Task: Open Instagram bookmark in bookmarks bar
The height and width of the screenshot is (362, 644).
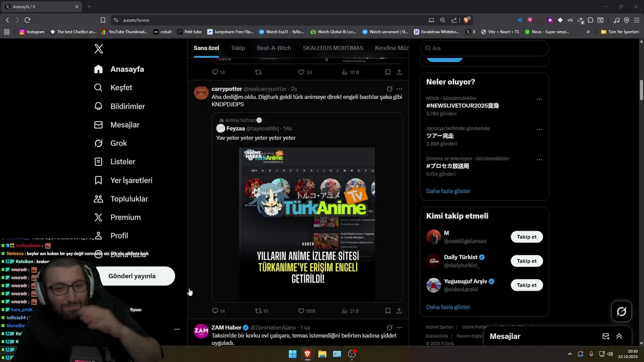Action: [32, 32]
